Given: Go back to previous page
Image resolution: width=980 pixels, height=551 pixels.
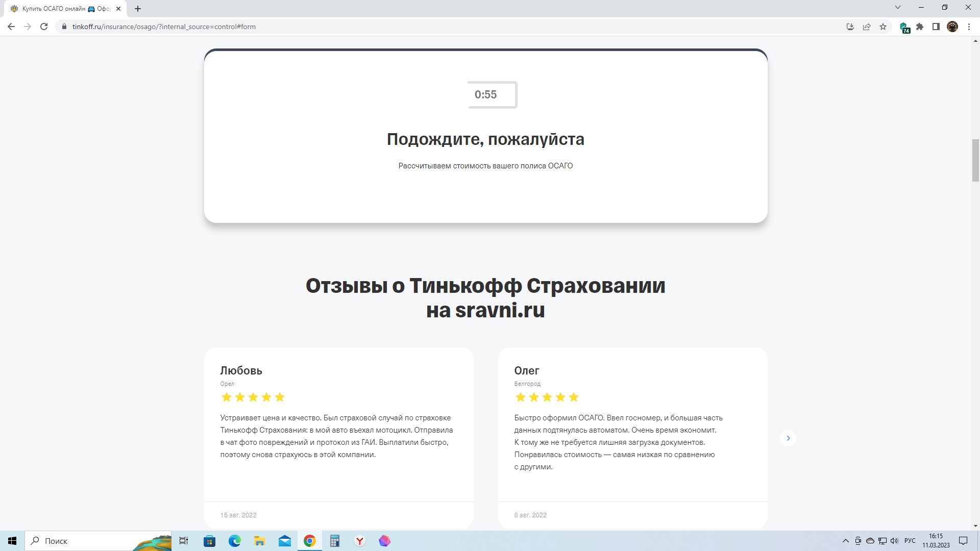Looking at the screenshot, I should [11, 27].
